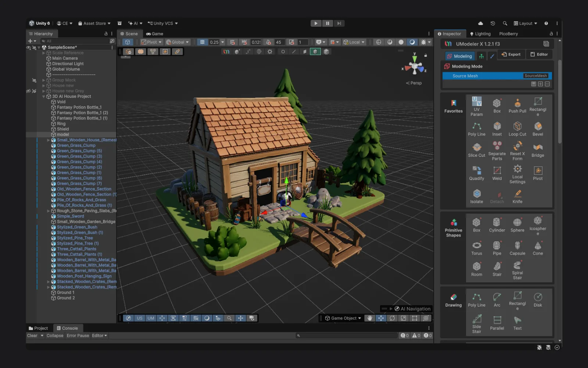Collapse the 3D AI House Project
The image size is (588, 368).
(x=44, y=96)
